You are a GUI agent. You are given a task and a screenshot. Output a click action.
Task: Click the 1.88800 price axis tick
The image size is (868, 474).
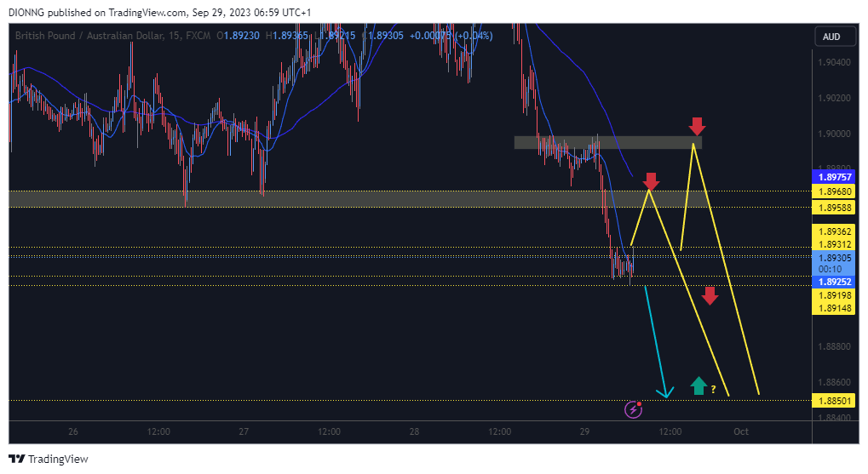pyautogui.click(x=834, y=347)
